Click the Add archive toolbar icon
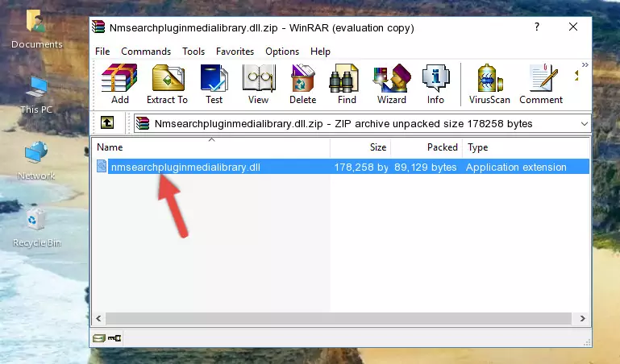 click(119, 84)
